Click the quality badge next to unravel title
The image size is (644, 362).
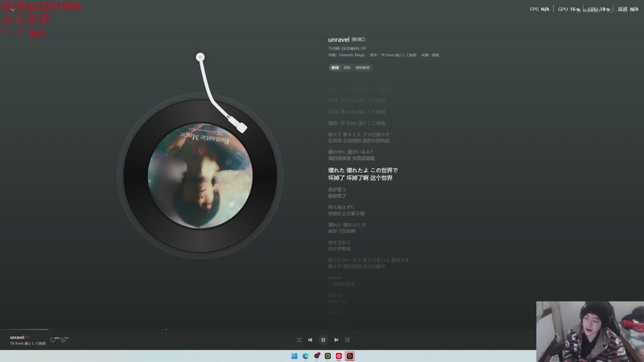tap(358, 39)
